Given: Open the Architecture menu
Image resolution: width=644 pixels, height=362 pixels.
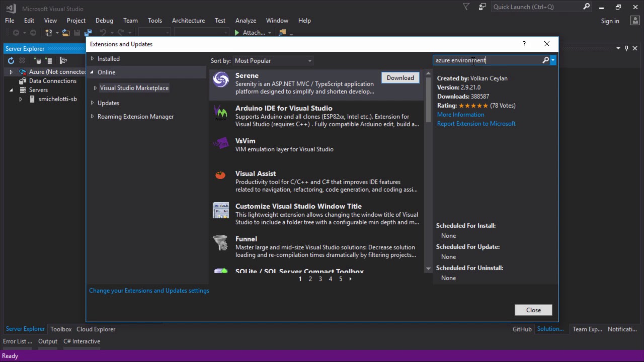Looking at the screenshot, I should click(188, 21).
